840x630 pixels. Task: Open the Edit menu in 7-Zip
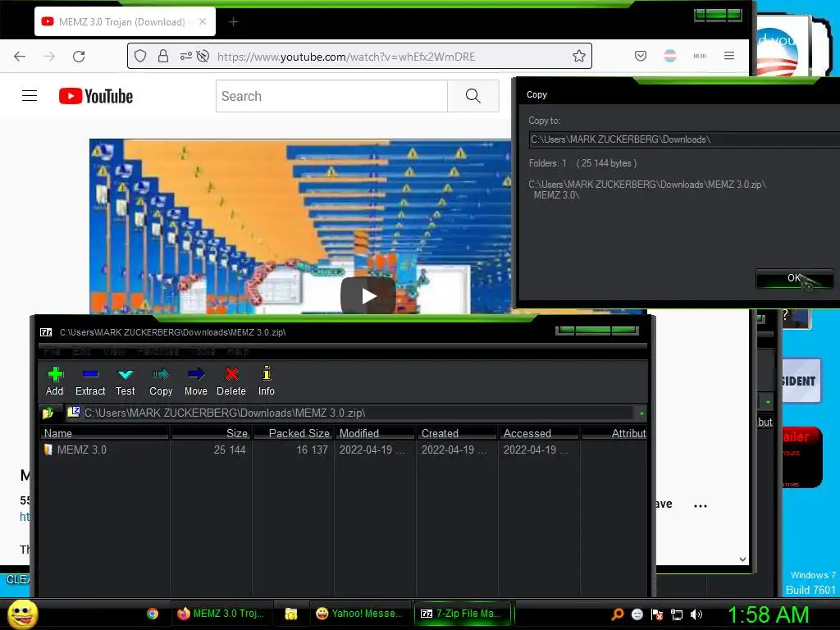point(82,351)
